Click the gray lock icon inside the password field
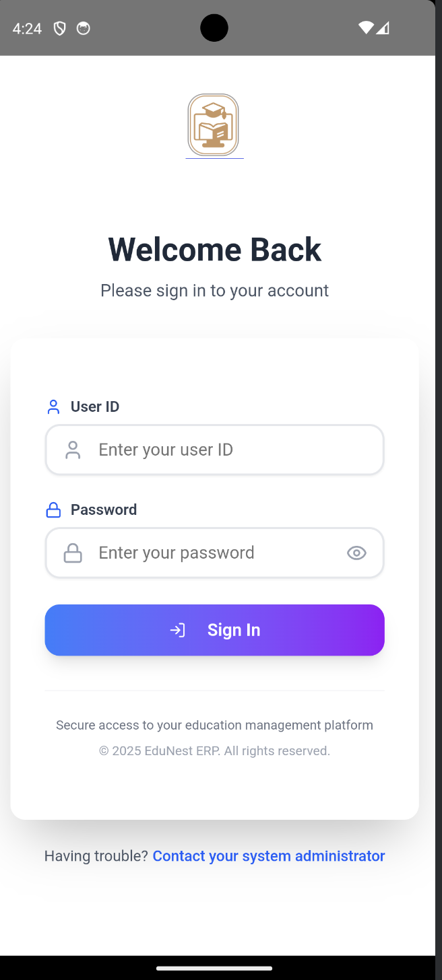This screenshot has height=980, width=442. click(x=72, y=552)
